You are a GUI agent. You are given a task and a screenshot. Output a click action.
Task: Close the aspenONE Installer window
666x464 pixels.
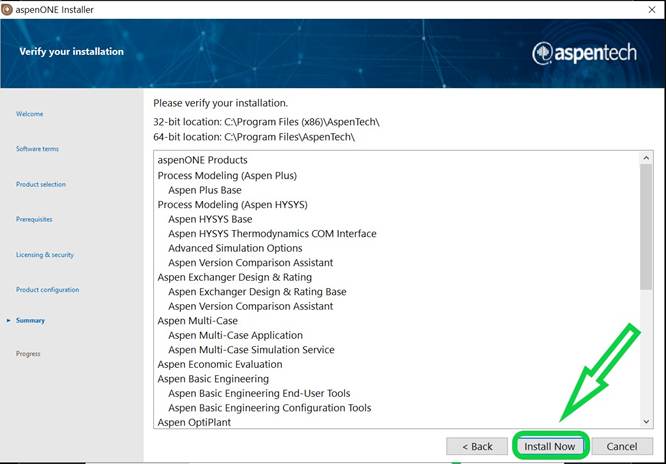(652, 9)
